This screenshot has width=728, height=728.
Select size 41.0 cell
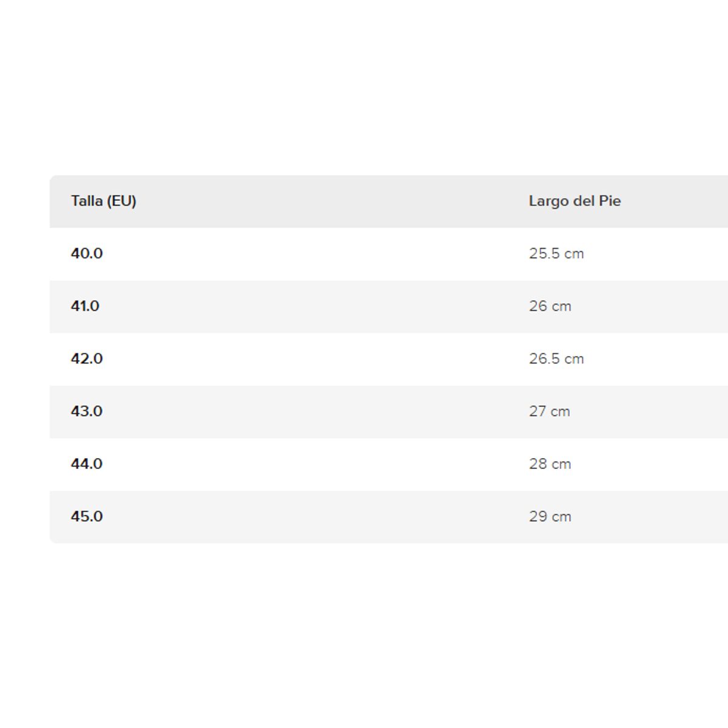85,306
